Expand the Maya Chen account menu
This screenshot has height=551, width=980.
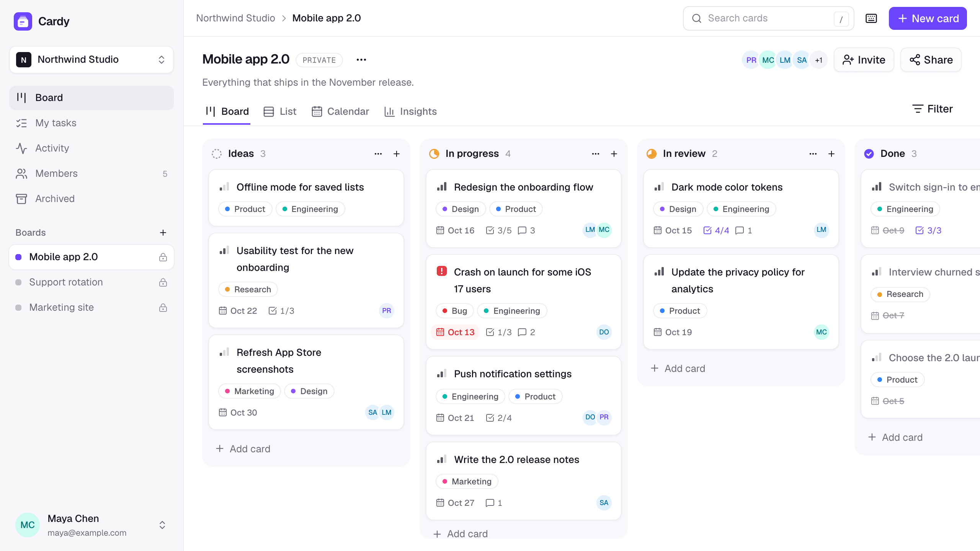tap(91, 525)
